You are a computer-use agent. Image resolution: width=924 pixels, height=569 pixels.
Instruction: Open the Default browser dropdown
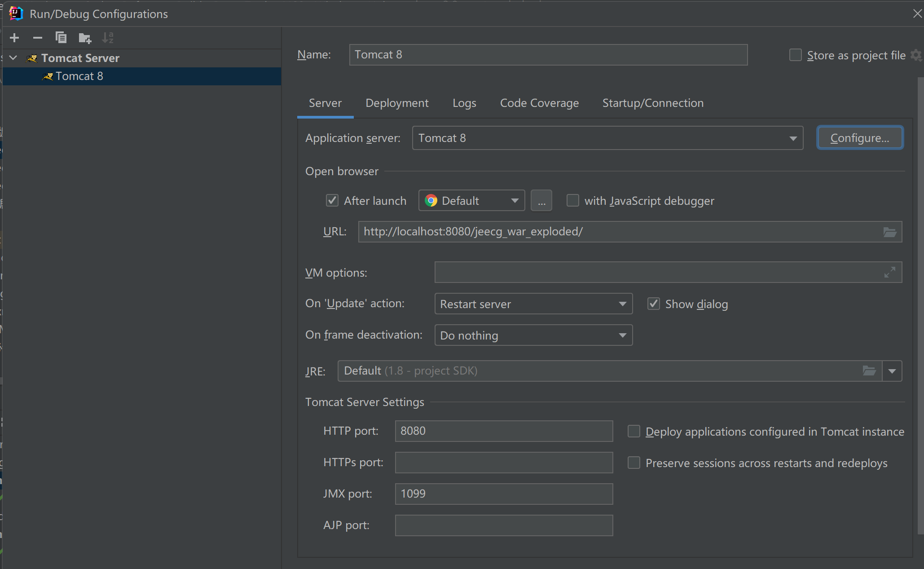coord(471,200)
